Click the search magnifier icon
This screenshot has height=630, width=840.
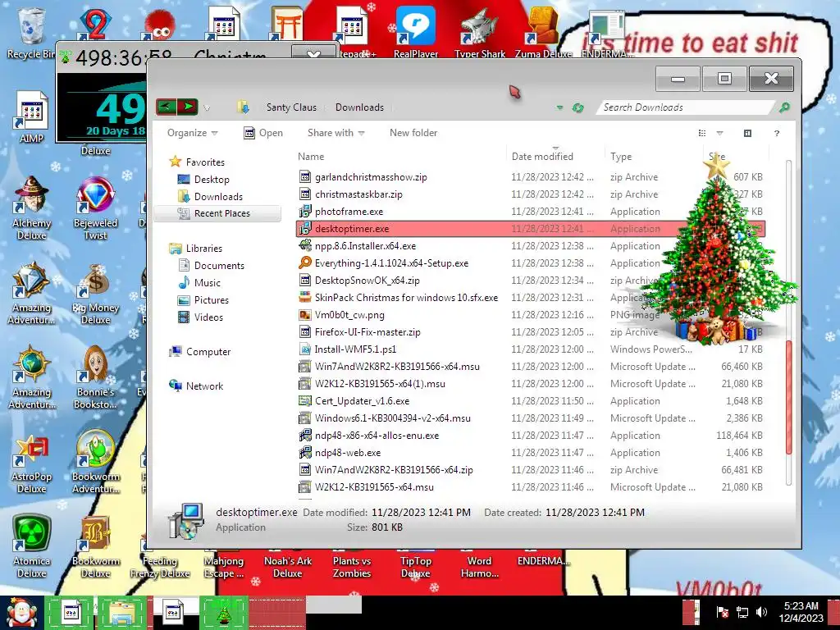(x=784, y=107)
